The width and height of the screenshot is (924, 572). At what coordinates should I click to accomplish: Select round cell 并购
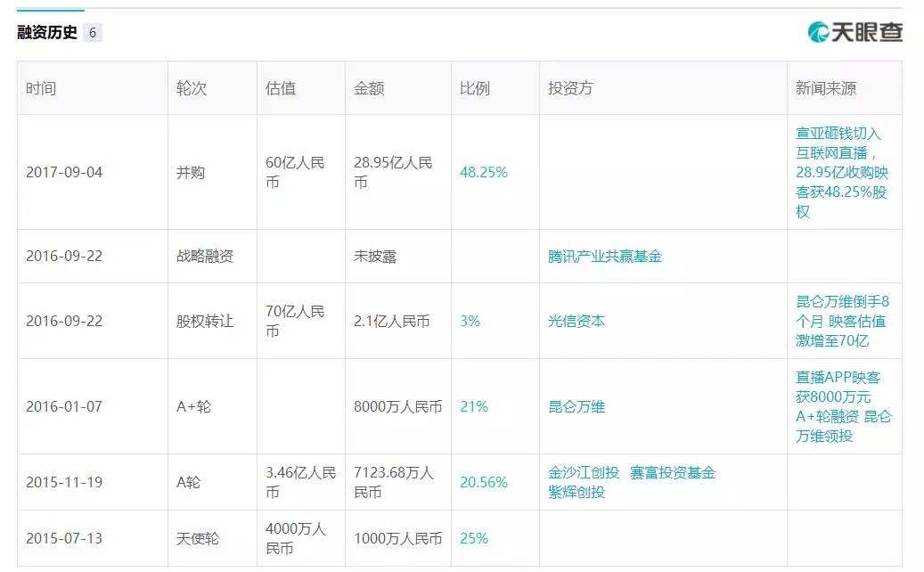click(191, 172)
